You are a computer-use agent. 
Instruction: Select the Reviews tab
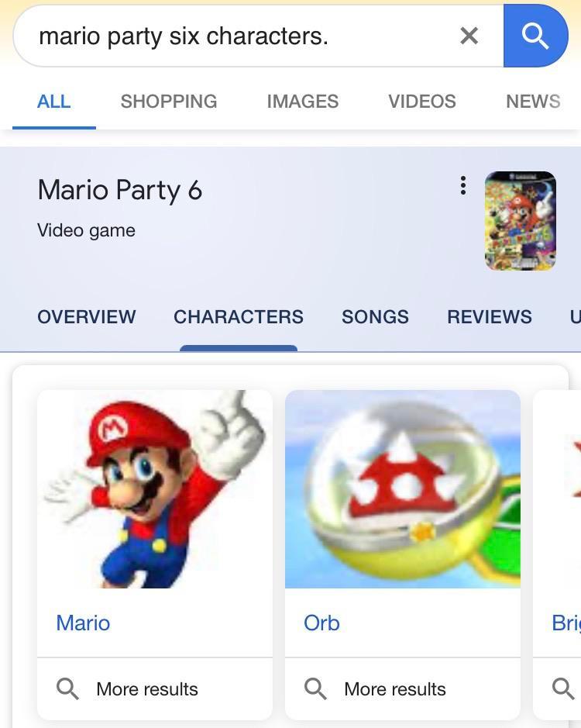(x=490, y=317)
